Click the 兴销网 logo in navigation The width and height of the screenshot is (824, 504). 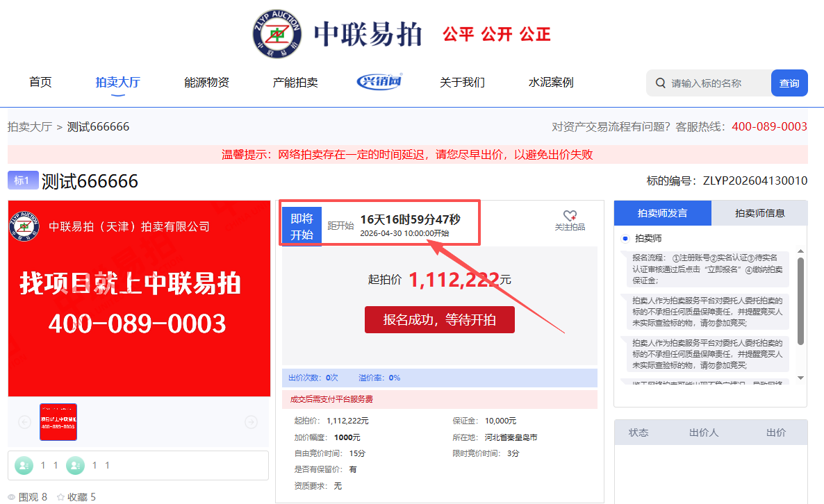point(379,81)
